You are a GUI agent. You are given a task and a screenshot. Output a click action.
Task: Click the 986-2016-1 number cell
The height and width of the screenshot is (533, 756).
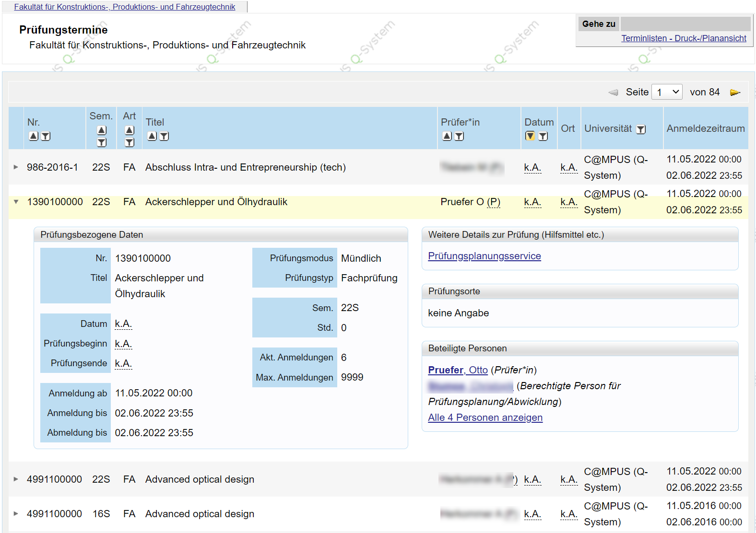[52, 167]
